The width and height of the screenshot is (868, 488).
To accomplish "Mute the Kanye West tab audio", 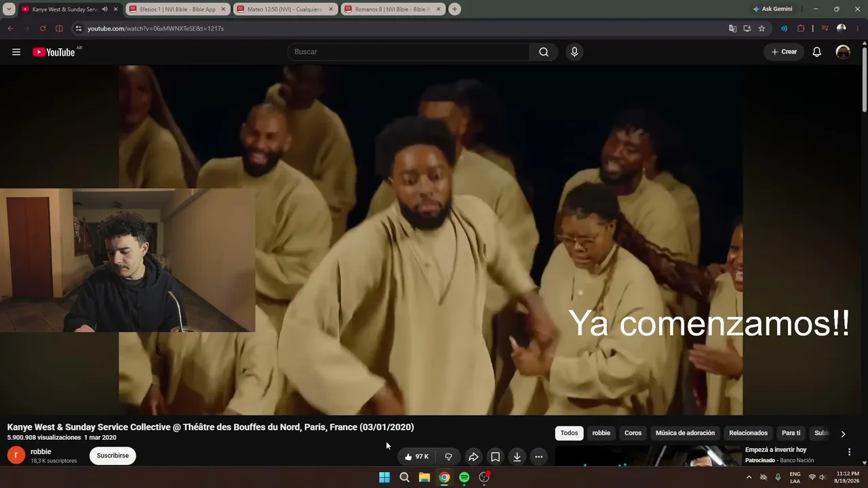I will coord(104,9).
